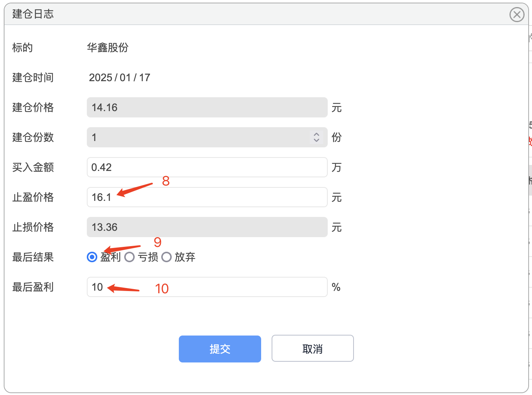Focus the 买入金额 input field

pos(207,167)
